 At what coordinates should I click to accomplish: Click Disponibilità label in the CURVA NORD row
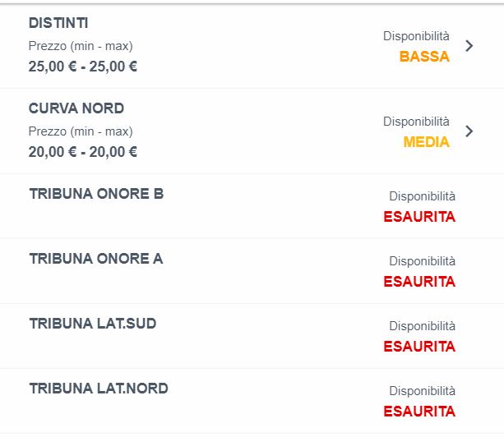(x=416, y=122)
